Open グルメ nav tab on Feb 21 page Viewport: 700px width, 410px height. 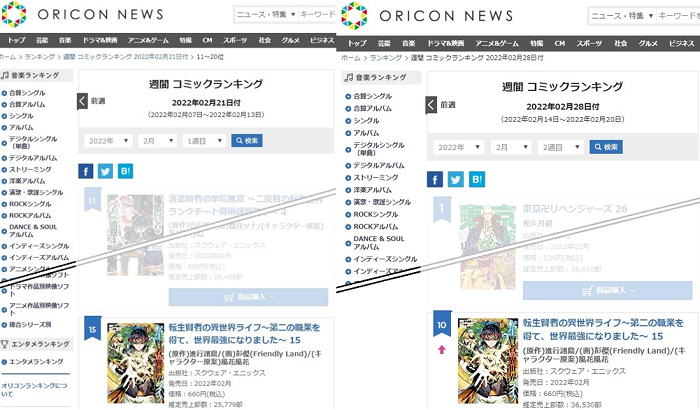[291, 40]
